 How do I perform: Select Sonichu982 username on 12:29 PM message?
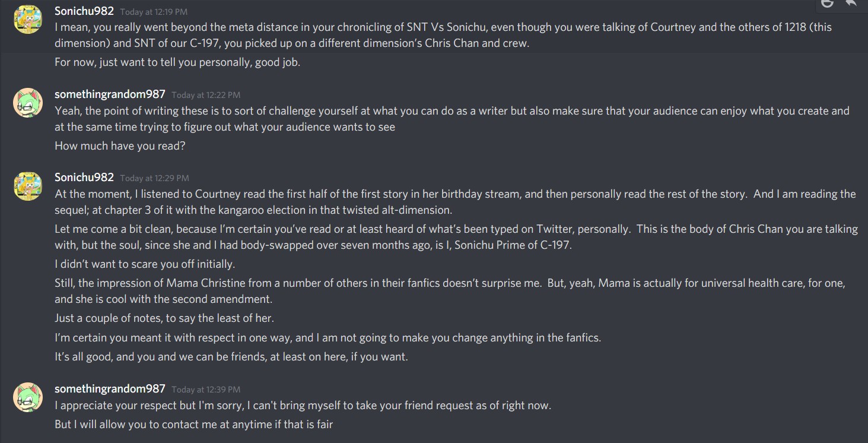click(x=84, y=177)
